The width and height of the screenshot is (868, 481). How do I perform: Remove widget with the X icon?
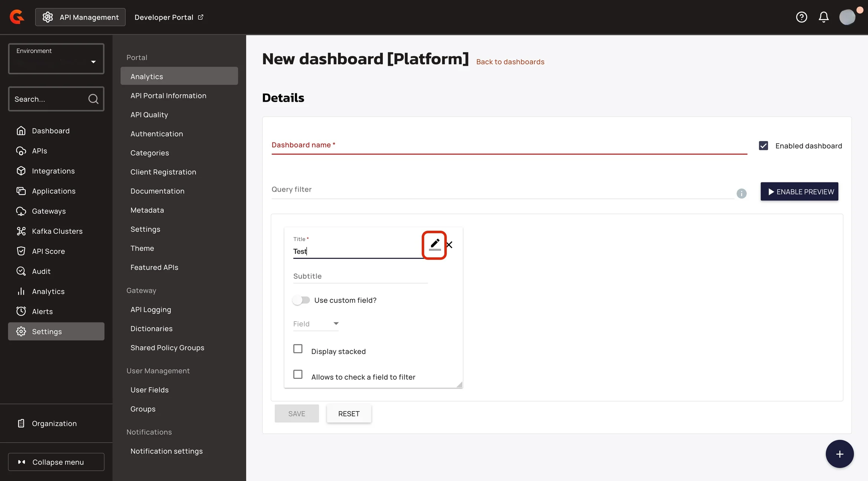point(449,245)
